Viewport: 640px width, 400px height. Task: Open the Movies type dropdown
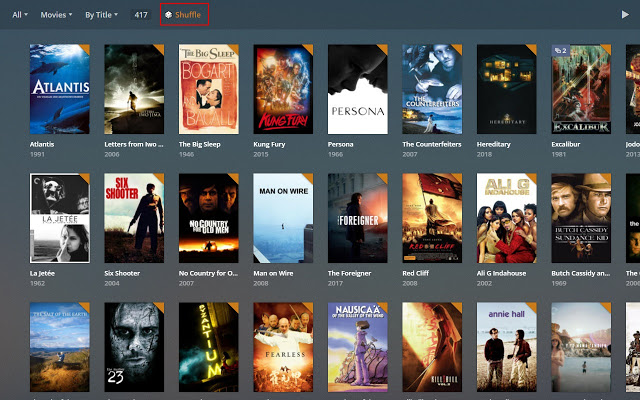[56, 15]
